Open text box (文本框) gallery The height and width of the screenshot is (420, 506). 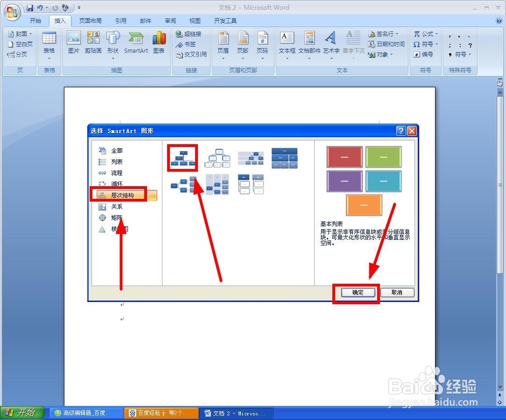click(x=287, y=45)
